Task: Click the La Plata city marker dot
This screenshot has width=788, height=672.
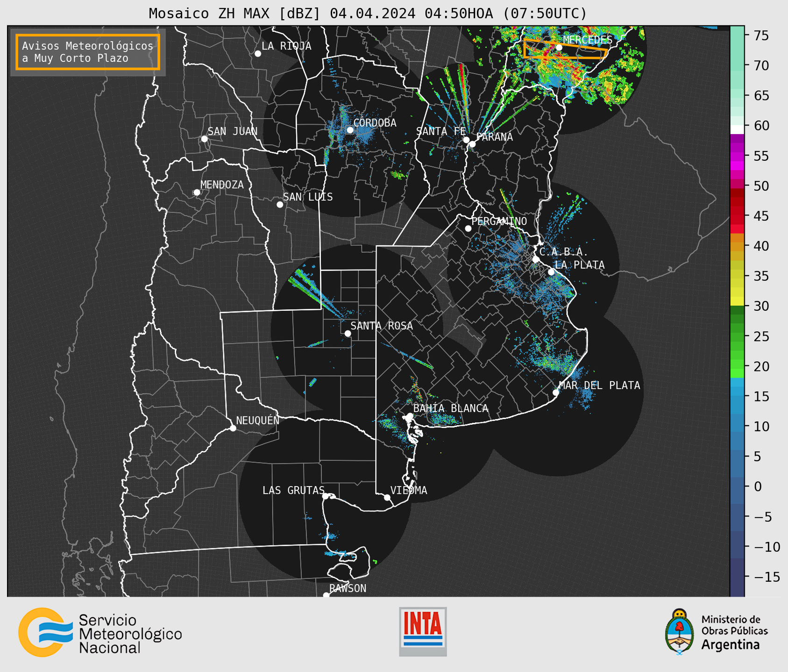Action: tap(551, 272)
